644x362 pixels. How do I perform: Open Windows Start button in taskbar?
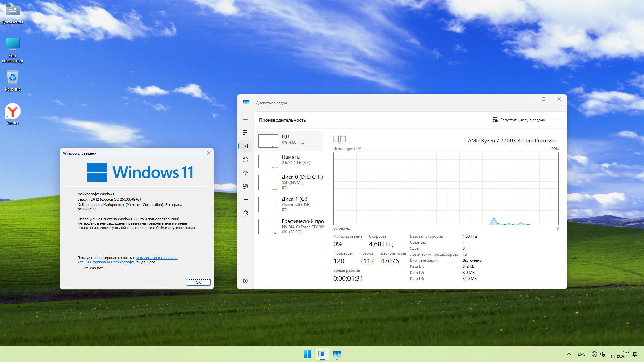pyautogui.click(x=307, y=354)
